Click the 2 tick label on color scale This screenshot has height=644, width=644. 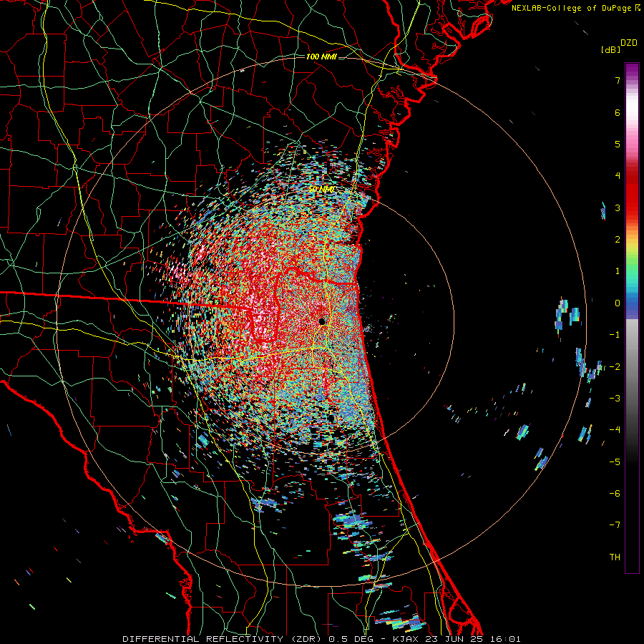[x=618, y=240]
